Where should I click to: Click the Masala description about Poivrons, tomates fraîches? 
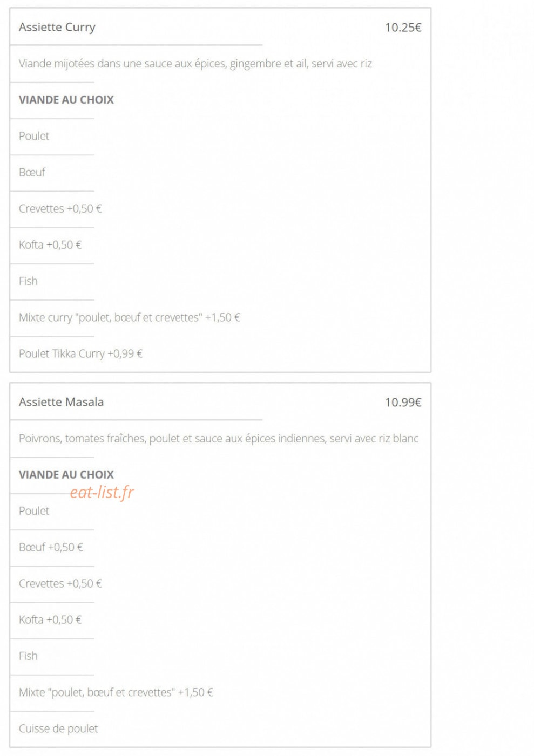219,439
